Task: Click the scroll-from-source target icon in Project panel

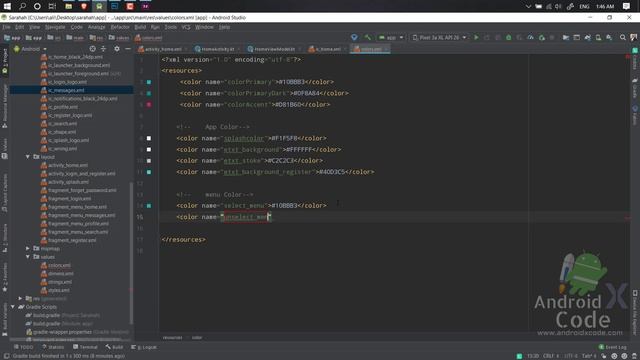Action: point(93,49)
